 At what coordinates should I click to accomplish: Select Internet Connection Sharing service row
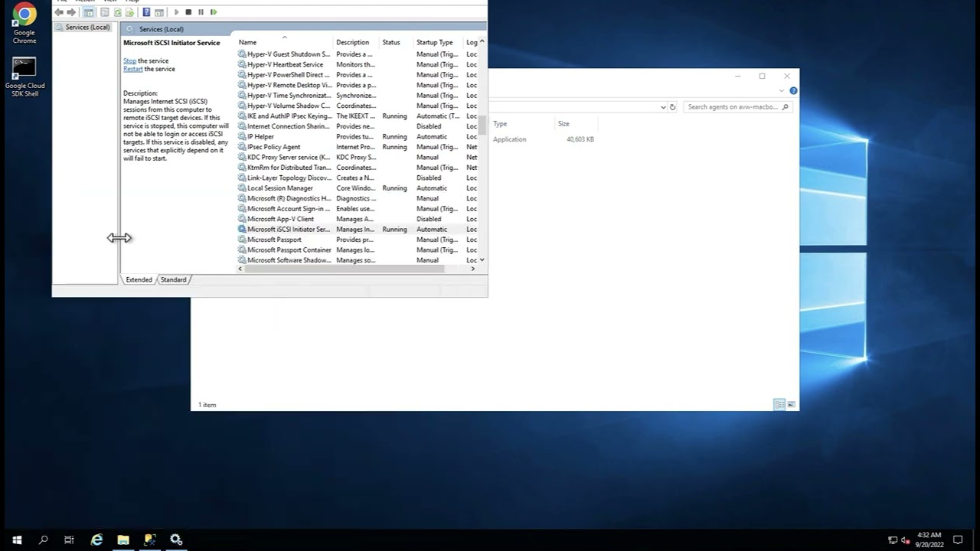[357, 126]
